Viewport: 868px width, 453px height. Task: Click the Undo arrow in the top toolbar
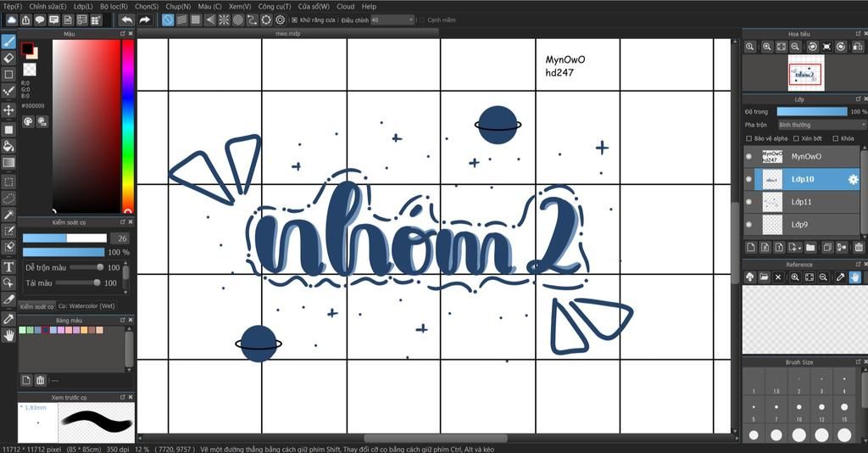127,20
